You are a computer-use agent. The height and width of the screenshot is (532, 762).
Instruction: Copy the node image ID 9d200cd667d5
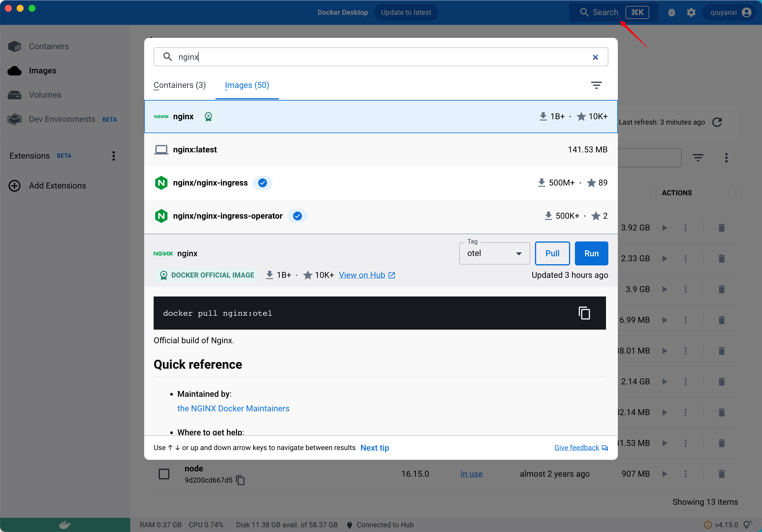click(240, 480)
